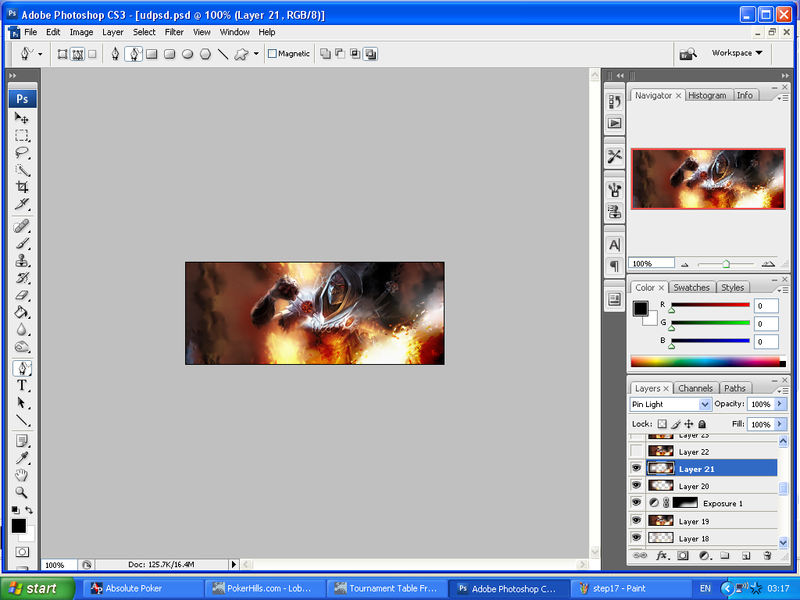Select the Dodge tool
Screen dimensions: 800x600
point(21,347)
